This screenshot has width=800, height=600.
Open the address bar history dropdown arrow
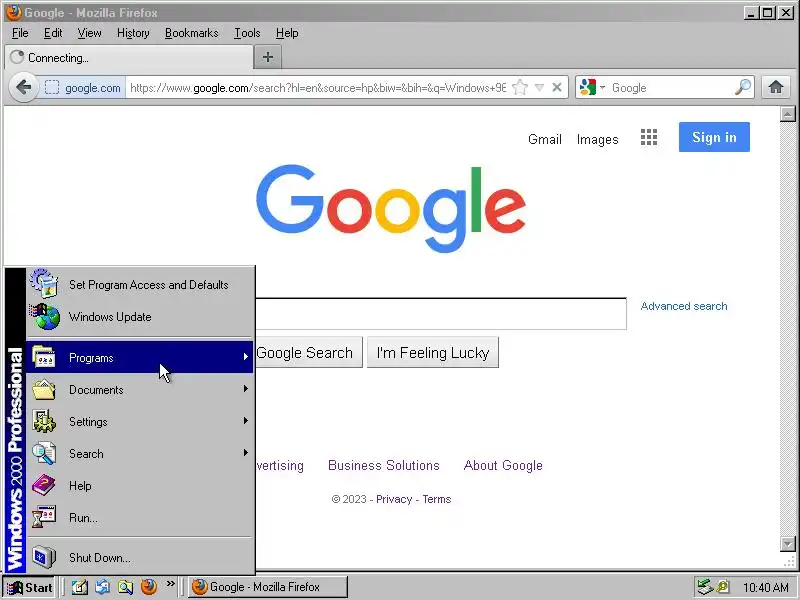pyautogui.click(x=539, y=88)
